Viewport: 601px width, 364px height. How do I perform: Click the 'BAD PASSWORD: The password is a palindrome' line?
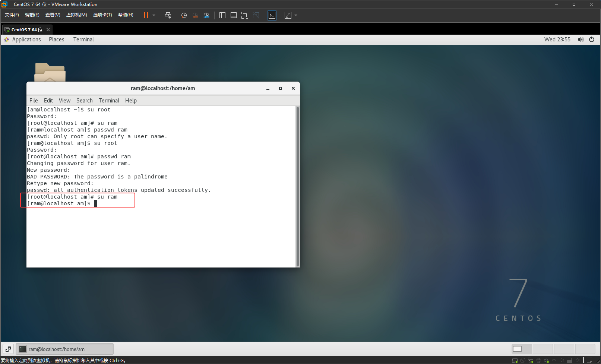[x=97, y=177]
